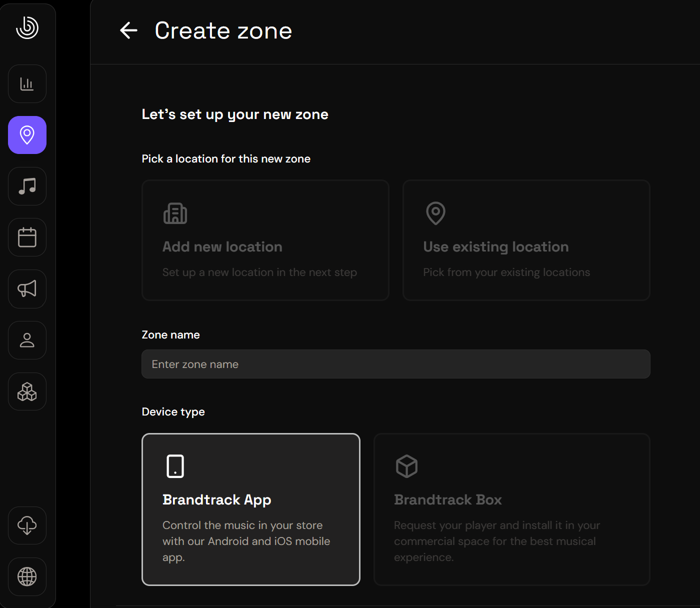This screenshot has height=608, width=700.
Task: Click the 'Let's set up your new zone' heading
Action: pyautogui.click(x=235, y=114)
